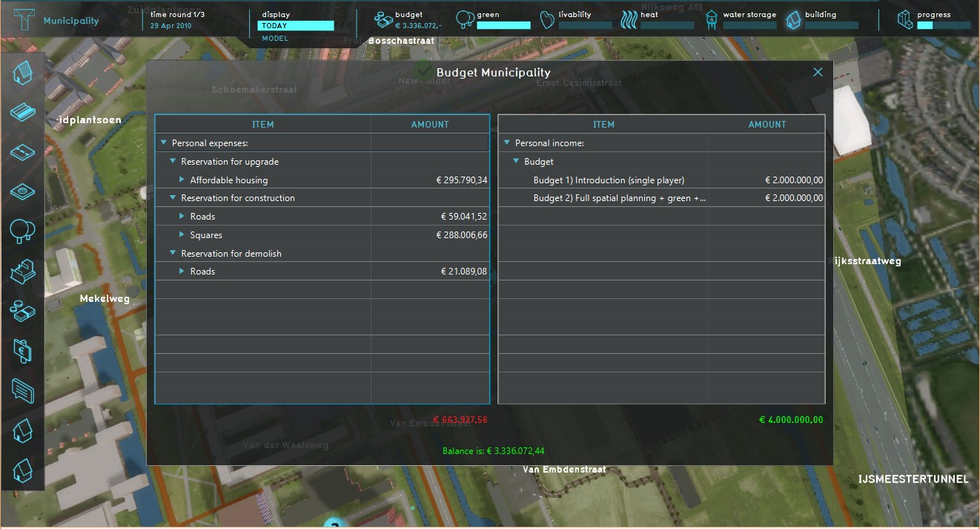Select Budget 1) Introduction (single player) row

609,180
